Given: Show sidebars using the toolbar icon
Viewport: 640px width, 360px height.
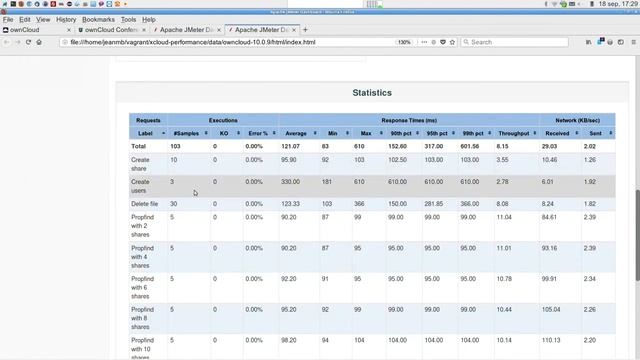Looking at the screenshot, I should (621, 42).
